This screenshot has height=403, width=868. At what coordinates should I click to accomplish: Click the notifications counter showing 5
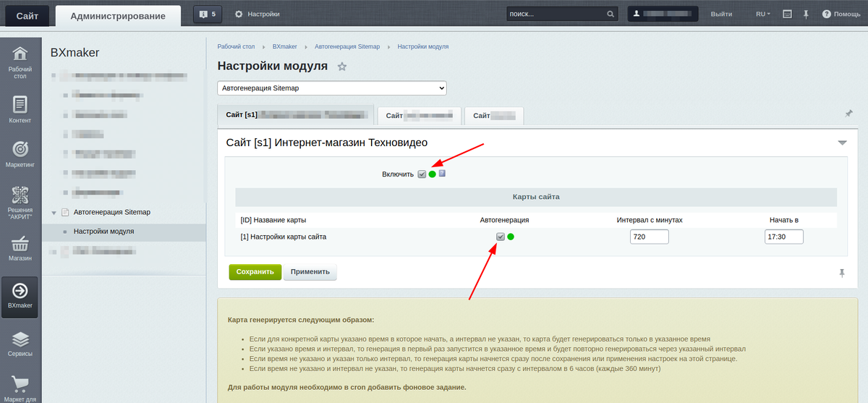pyautogui.click(x=208, y=14)
